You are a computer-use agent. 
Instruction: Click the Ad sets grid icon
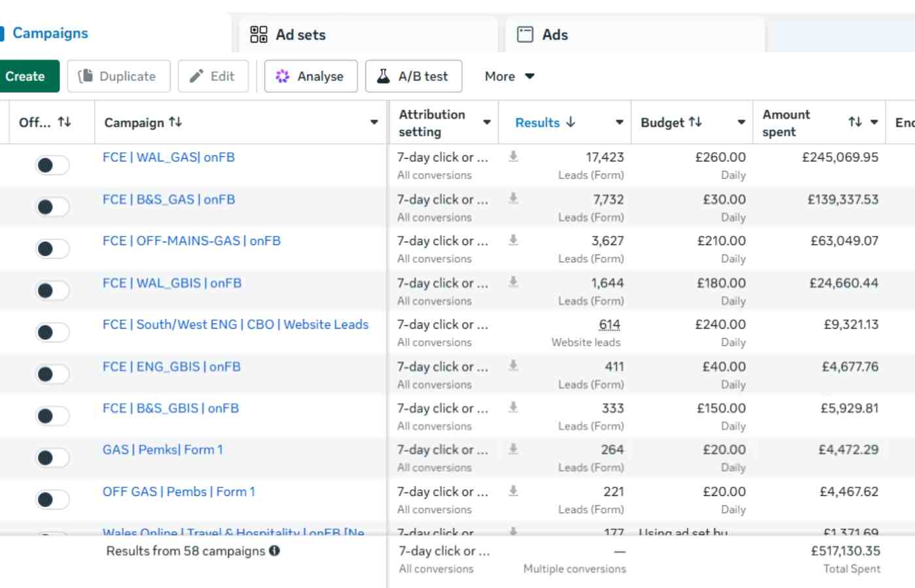coord(259,35)
